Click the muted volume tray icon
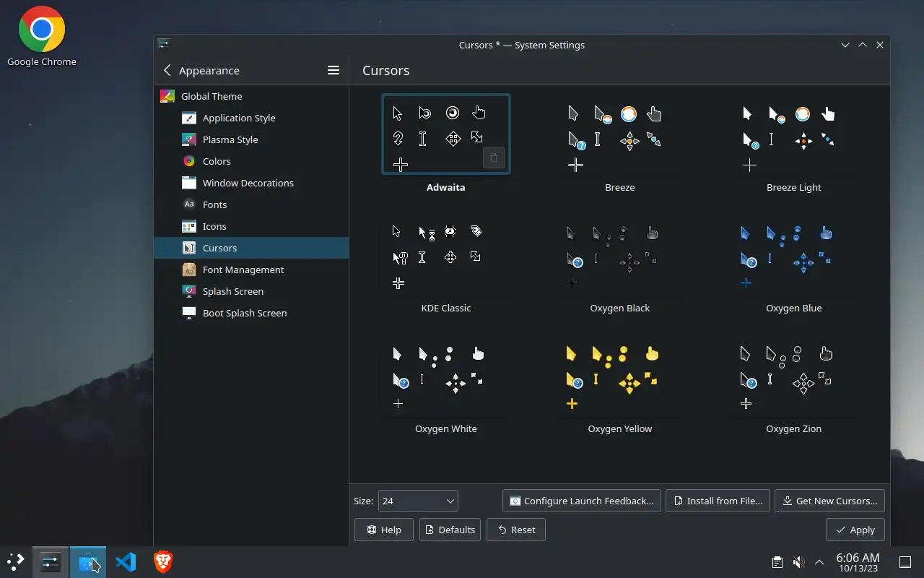This screenshot has width=924, height=578. coord(798,562)
